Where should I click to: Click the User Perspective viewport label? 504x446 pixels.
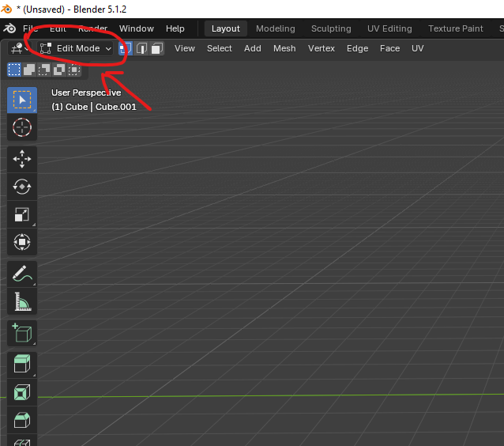click(86, 93)
